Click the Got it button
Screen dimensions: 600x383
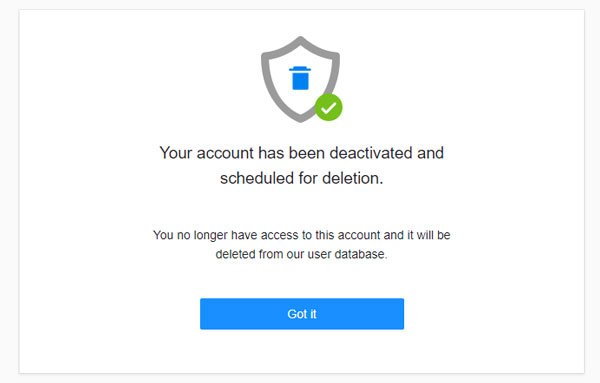[x=302, y=314]
